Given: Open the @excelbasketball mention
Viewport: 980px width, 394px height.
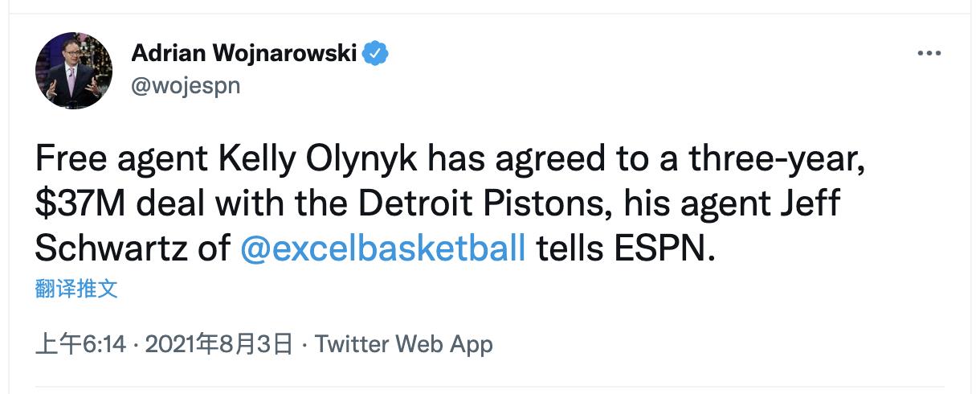Looking at the screenshot, I should click(383, 248).
